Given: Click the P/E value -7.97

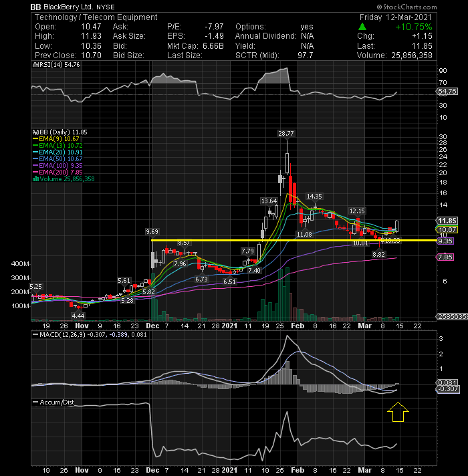Looking at the screenshot, I should tap(214, 27).
